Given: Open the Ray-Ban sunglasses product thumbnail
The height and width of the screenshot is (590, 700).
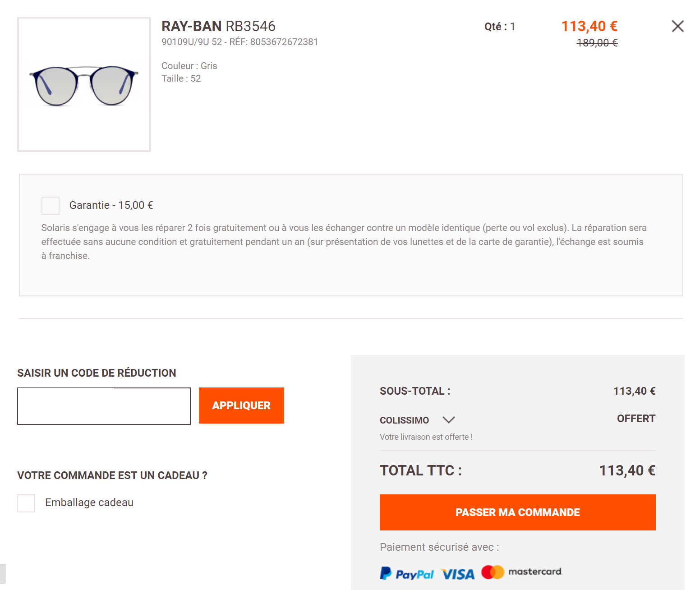Looking at the screenshot, I should (84, 85).
